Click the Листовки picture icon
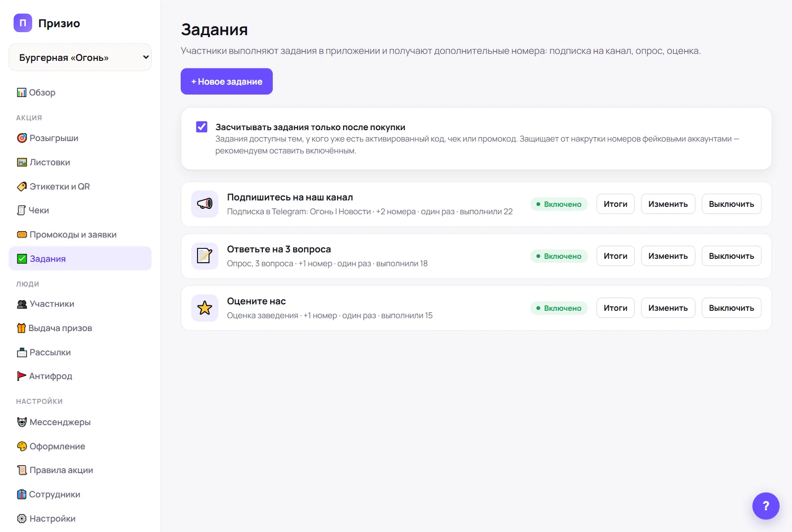The height and width of the screenshot is (532, 792). click(x=22, y=162)
